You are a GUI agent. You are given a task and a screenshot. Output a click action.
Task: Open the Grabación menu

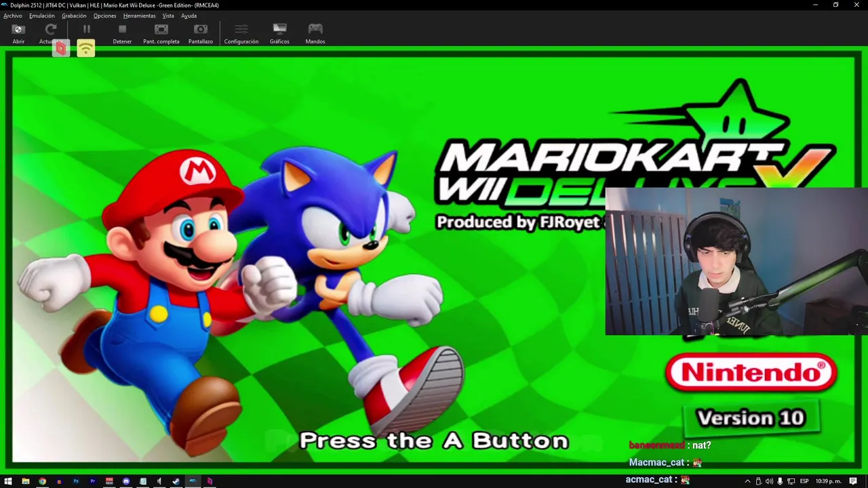click(x=74, y=16)
